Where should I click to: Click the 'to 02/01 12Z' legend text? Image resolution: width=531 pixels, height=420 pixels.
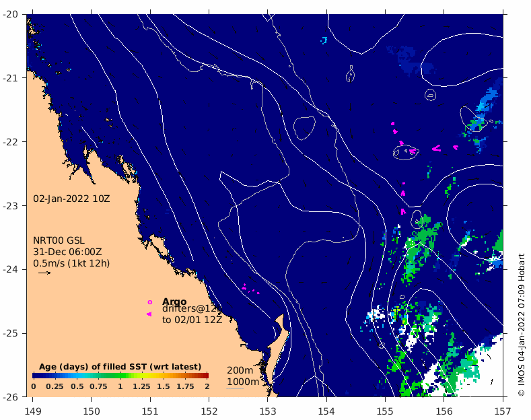click(192, 320)
